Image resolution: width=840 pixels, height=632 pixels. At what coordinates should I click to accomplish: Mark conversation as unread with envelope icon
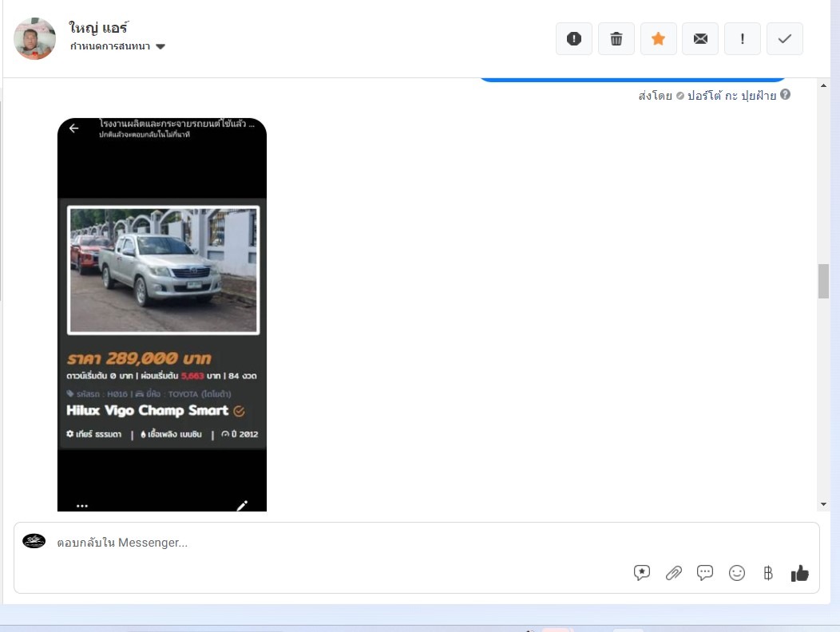coord(700,39)
